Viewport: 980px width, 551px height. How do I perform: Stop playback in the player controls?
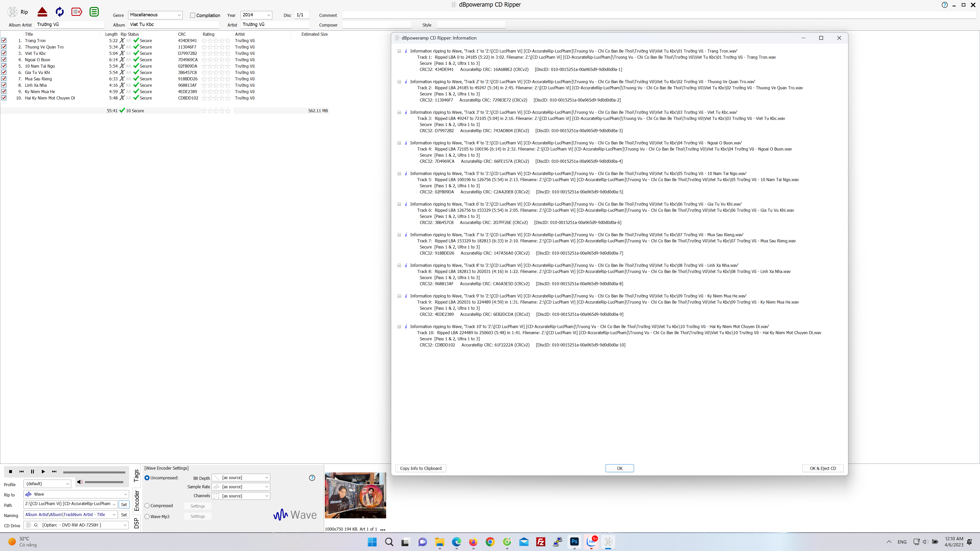[x=11, y=471]
